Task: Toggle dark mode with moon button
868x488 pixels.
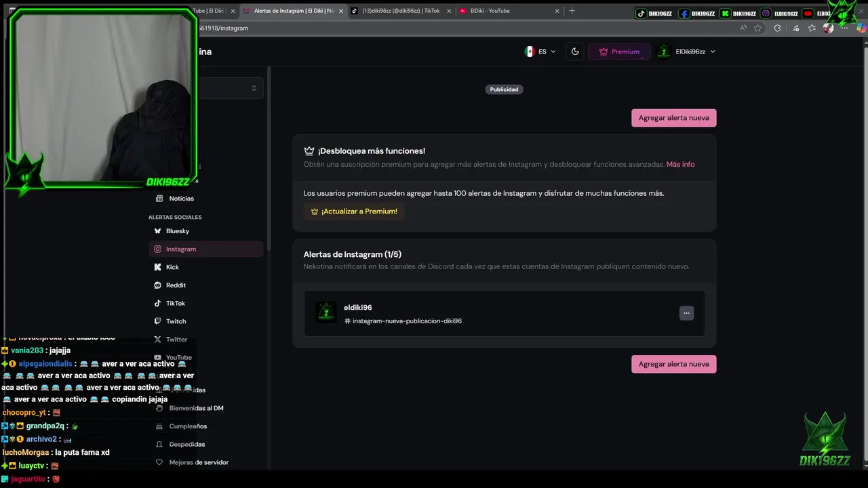Action: pos(575,52)
